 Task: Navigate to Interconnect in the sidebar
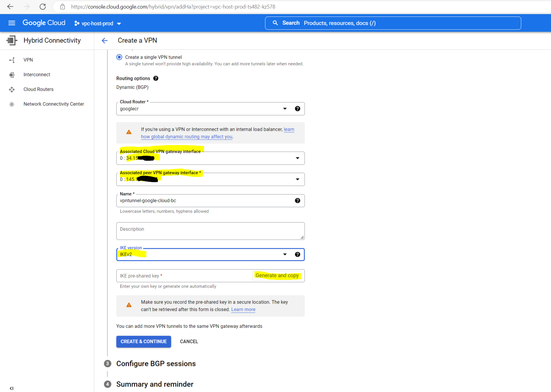pyautogui.click(x=37, y=75)
